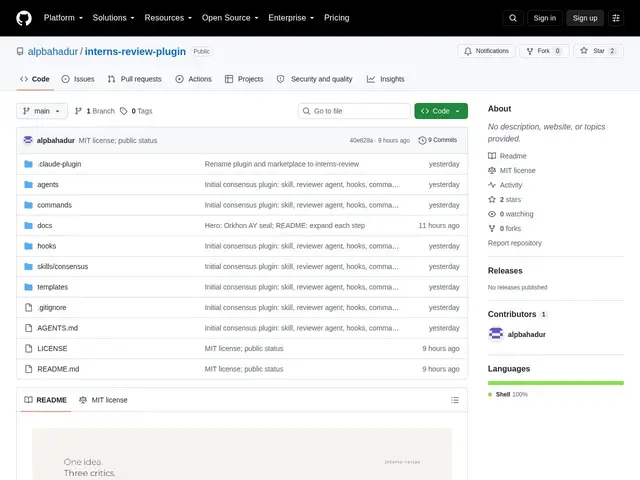
Task: Click the README hero banner image
Action: (x=242, y=454)
